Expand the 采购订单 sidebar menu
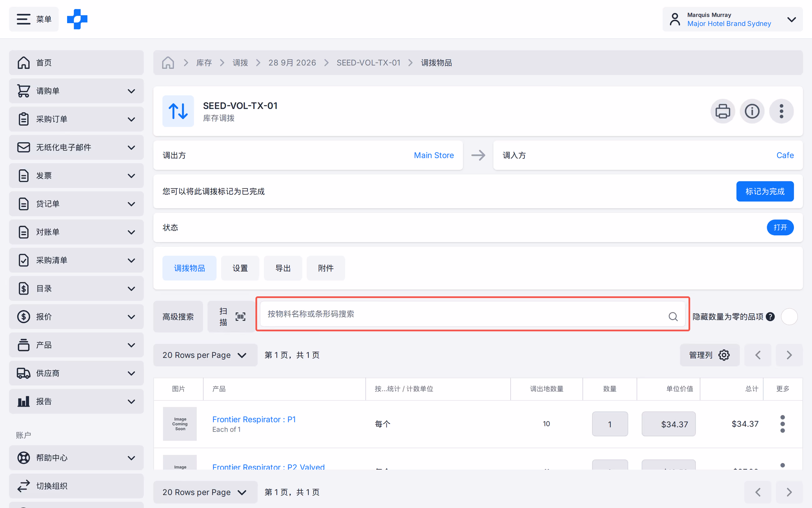Viewport: 812px width, 508px height. pos(77,119)
